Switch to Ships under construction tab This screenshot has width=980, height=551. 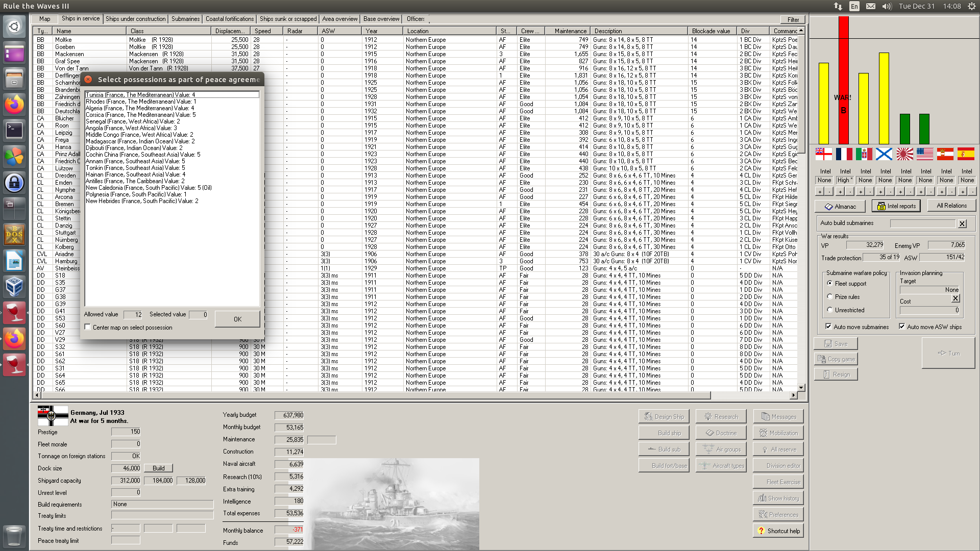pos(136,19)
